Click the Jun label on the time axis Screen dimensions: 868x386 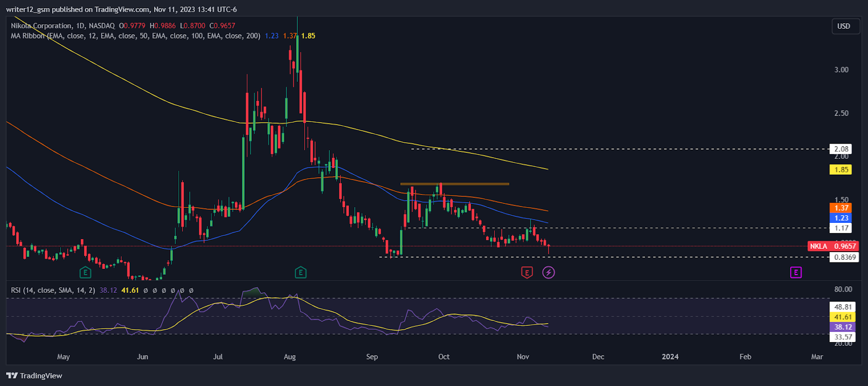(143, 357)
